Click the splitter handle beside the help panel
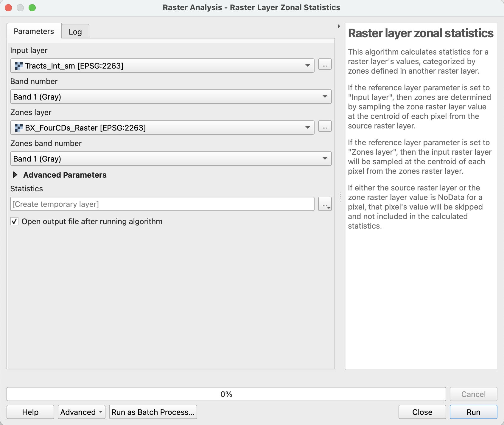The image size is (504, 425). point(340,197)
